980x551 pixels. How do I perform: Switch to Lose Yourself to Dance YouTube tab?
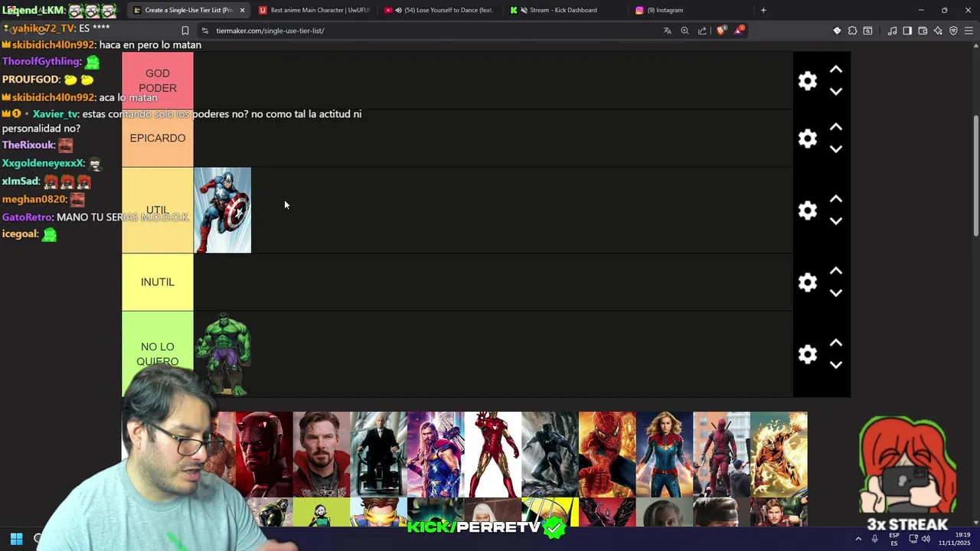pos(440,10)
